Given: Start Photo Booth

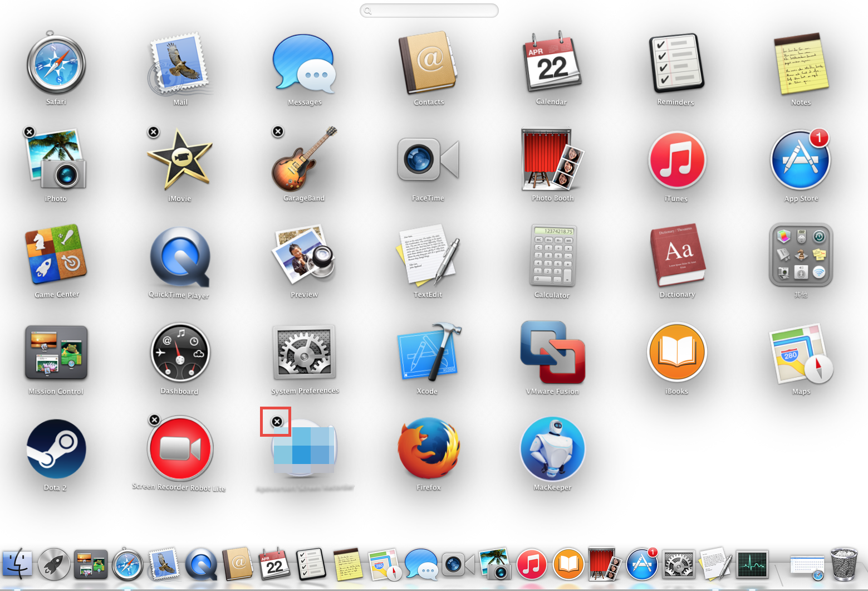Looking at the screenshot, I should (551, 161).
